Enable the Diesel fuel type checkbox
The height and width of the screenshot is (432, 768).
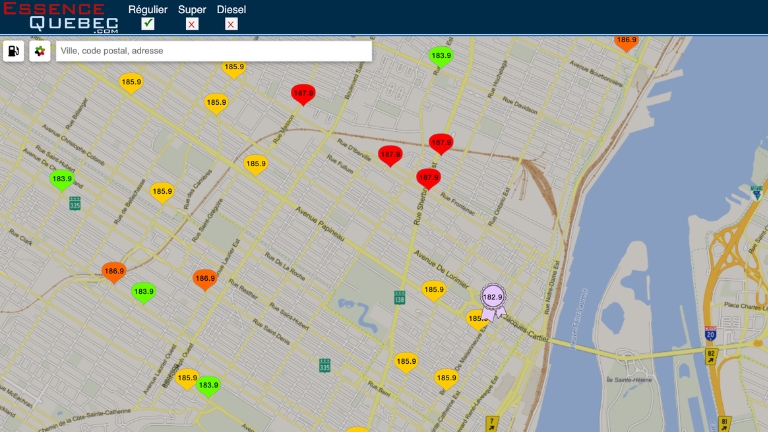coord(231,24)
